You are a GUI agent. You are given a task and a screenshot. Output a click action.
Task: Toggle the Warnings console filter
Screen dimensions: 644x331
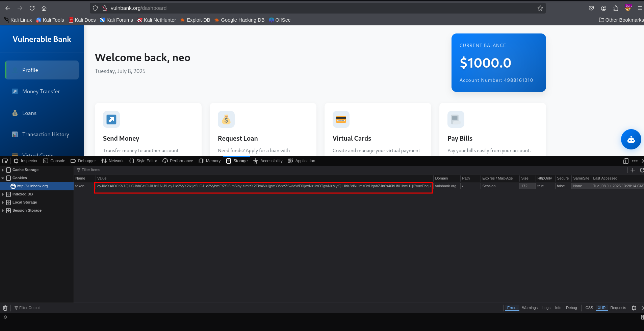(x=530, y=308)
